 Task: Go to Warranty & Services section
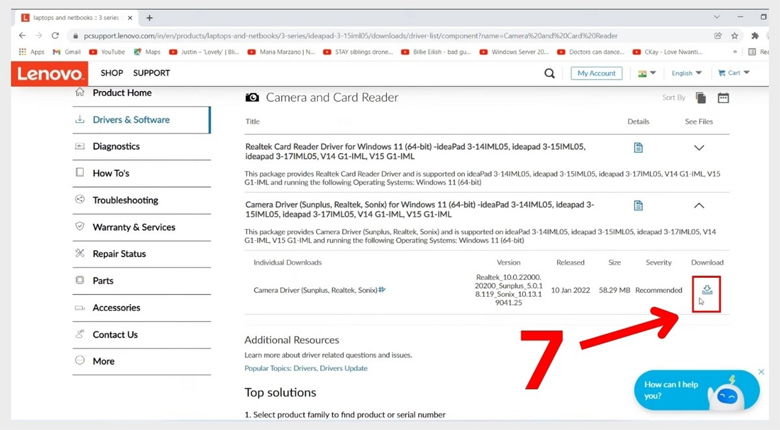pyautogui.click(x=133, y=227)
